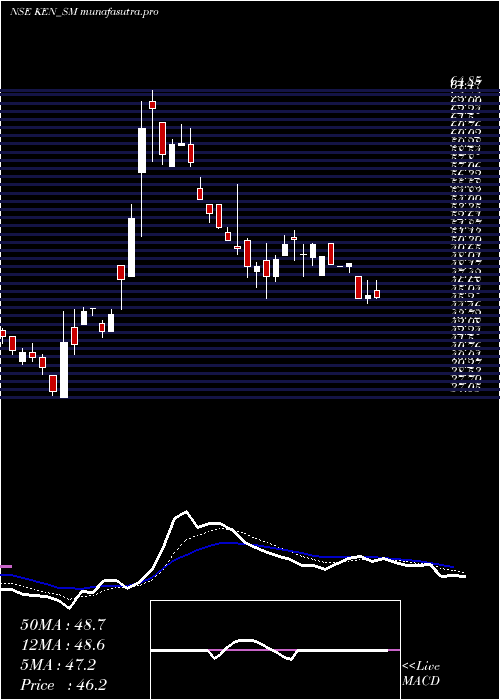This screenshot has height=700, width=500.
Task: Click the tall white candlestick at chart bottom left
Action: [64, 370]
